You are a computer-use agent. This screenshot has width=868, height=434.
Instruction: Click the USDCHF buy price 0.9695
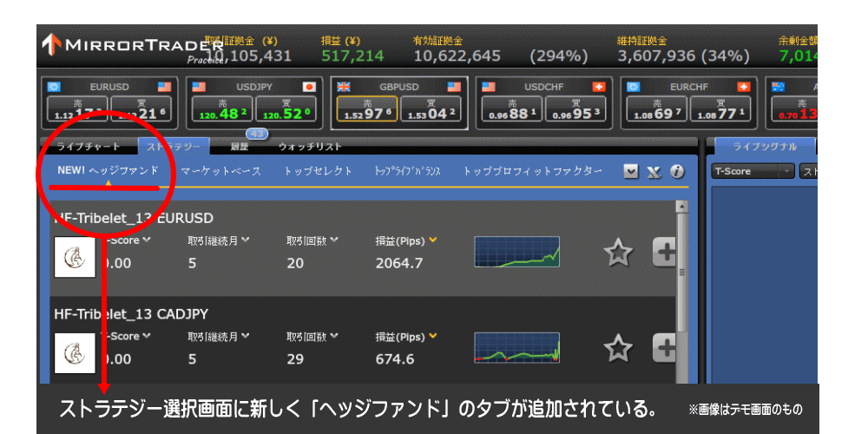click(576, 109)
